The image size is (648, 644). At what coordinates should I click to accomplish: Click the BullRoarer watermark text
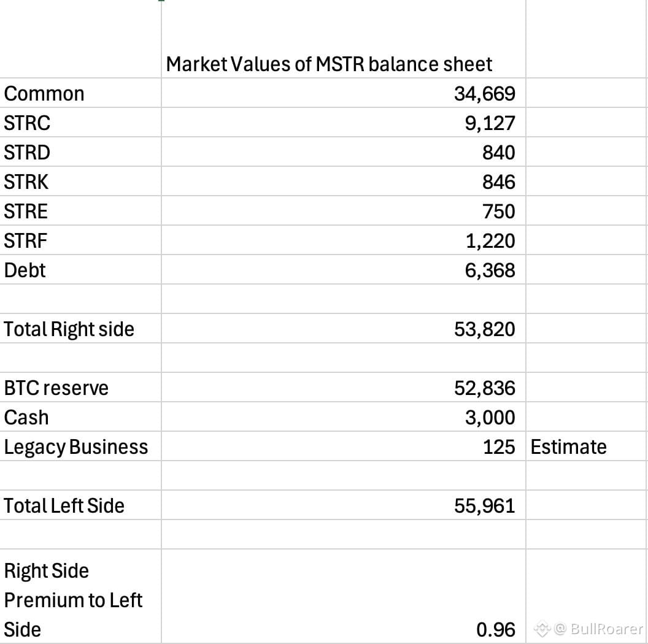(598, 629)
